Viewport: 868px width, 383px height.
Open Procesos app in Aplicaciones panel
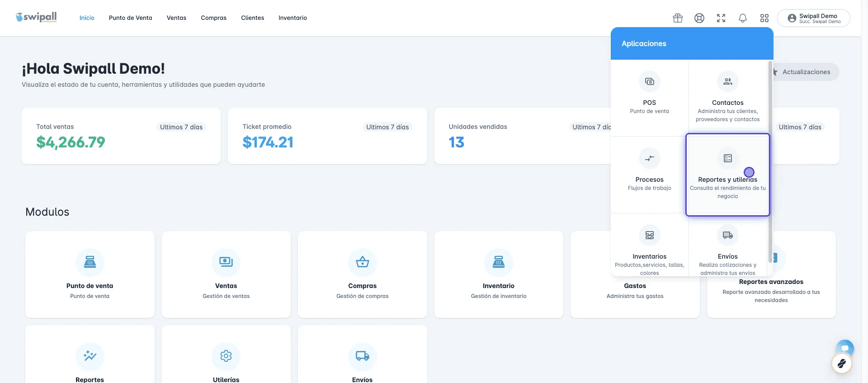[x=650, y=175]
